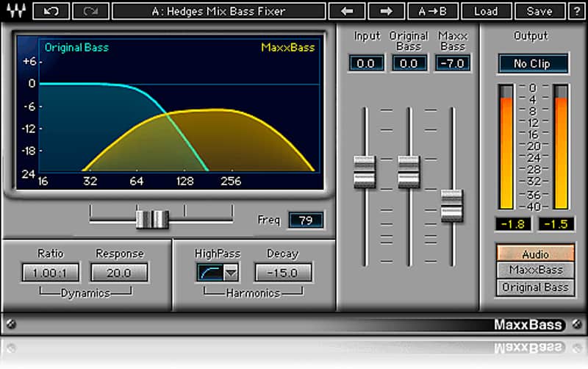Image resolution: width=588 pixels, height=369 pixels.
Task: Go to next preset with right arrow
Action: pos(387,11)
